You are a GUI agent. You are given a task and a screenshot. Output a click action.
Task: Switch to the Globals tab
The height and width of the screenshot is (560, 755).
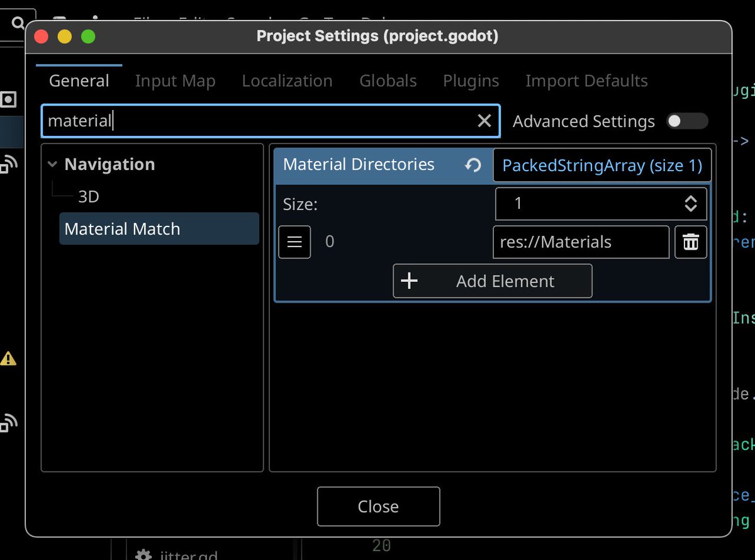click(x=388, y=81)
